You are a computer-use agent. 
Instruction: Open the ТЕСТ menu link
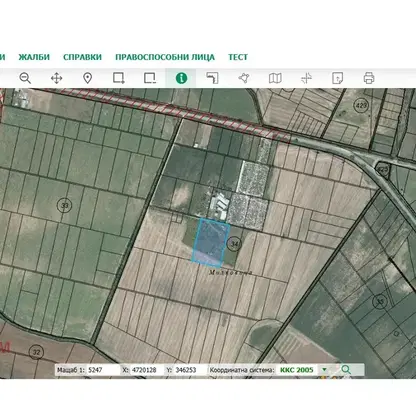238,57
